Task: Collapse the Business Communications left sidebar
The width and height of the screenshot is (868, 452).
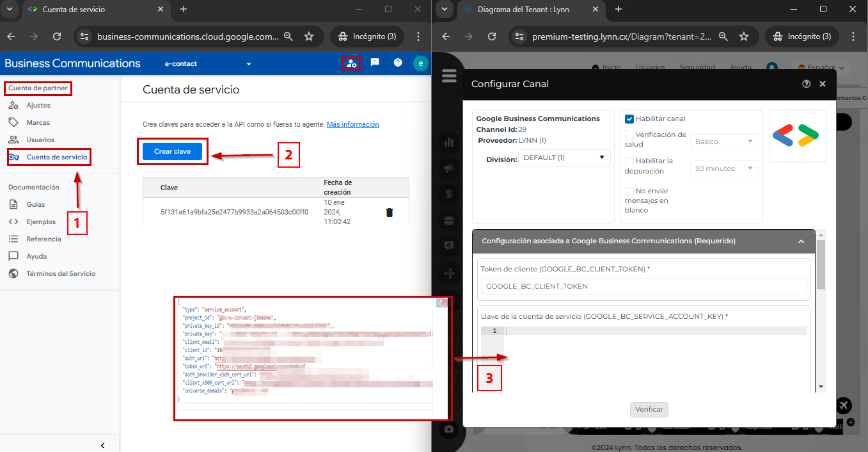Action: tap(102, 445)
